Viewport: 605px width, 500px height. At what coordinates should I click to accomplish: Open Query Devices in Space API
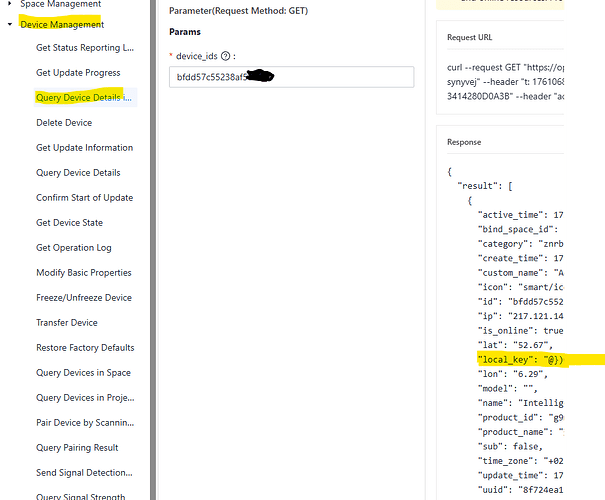coord(83,373)
